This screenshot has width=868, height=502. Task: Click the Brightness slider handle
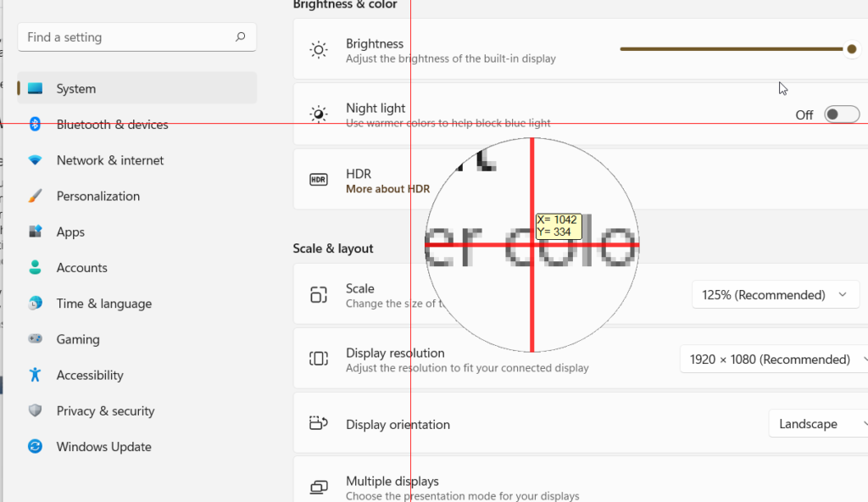tap(851, 49)
